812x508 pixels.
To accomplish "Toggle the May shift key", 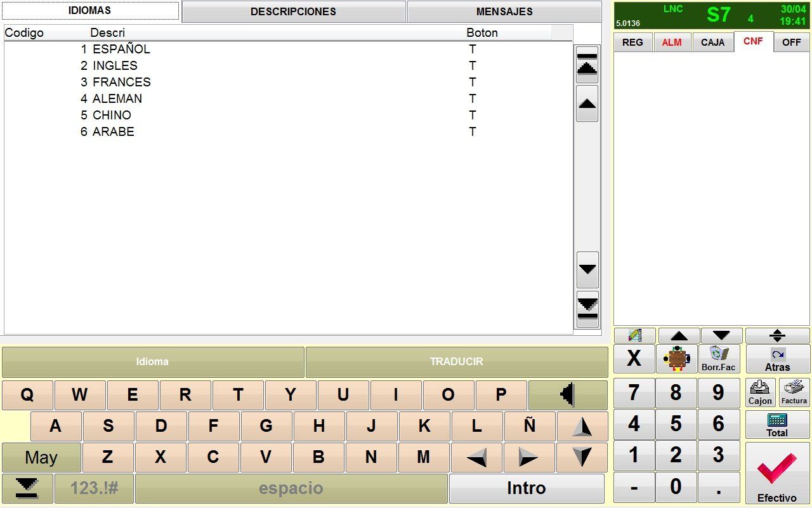I will [x=41, y=457].
